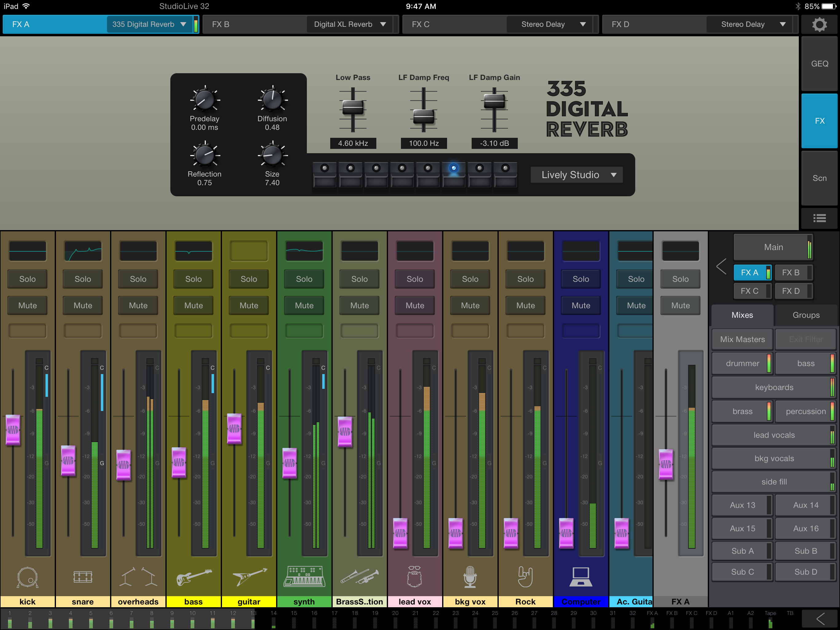Tap the kick drum channel icon

coord(27,577)
